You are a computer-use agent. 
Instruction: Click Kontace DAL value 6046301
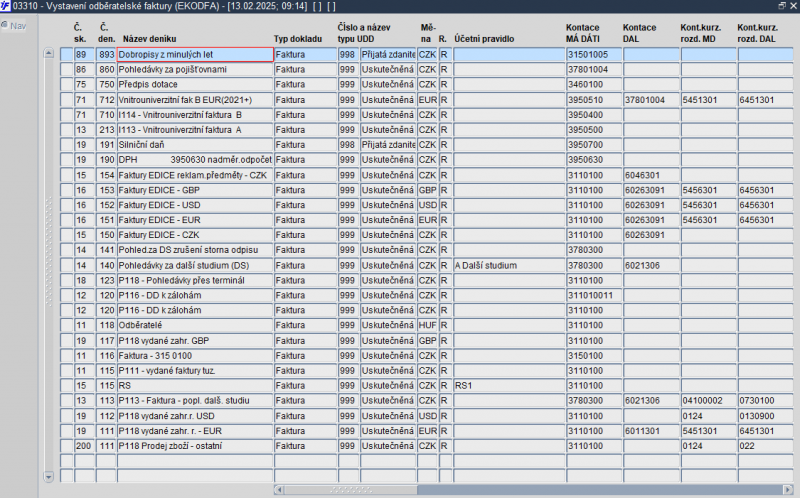pyautogui.click(x=651, y=175)
